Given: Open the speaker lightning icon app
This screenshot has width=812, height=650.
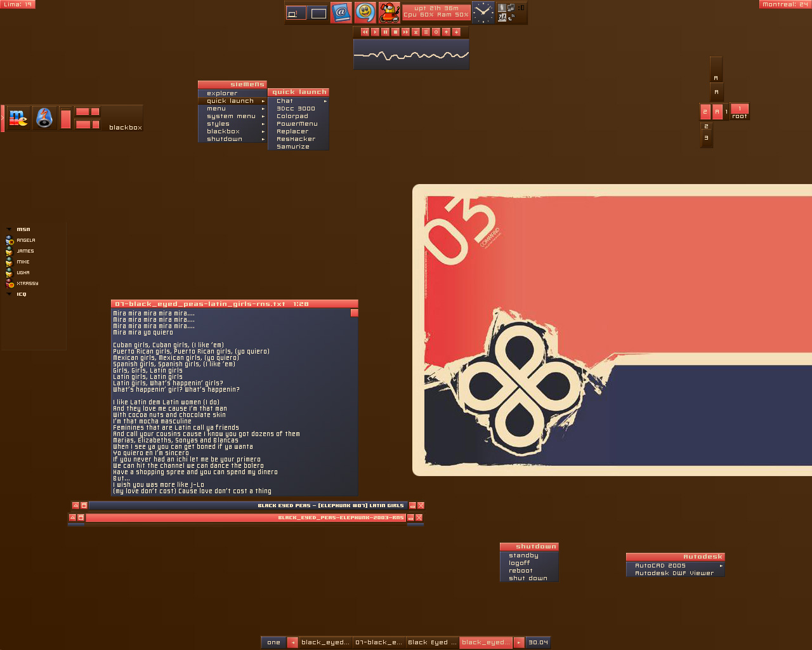Looking at the screenshot, I should pos(44,118).
